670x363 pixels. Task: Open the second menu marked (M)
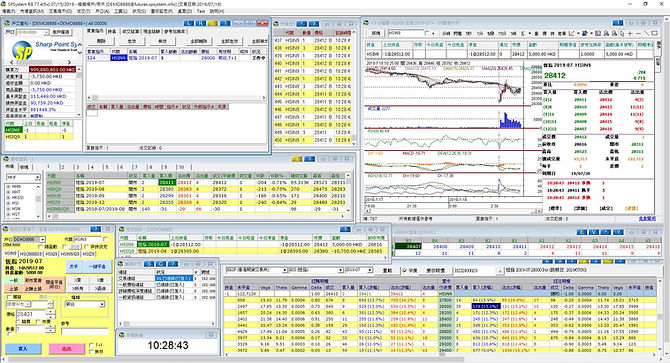click(x=32, y=11)
